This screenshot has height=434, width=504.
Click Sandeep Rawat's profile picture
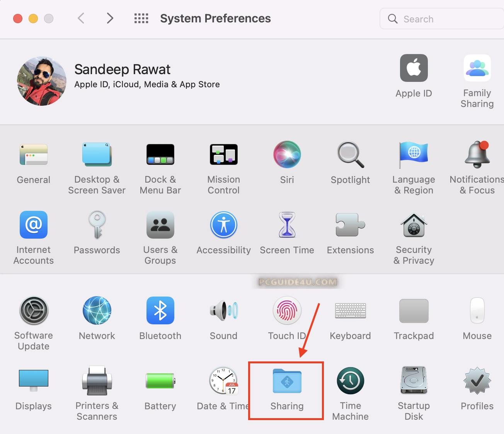tap(42, 81)
